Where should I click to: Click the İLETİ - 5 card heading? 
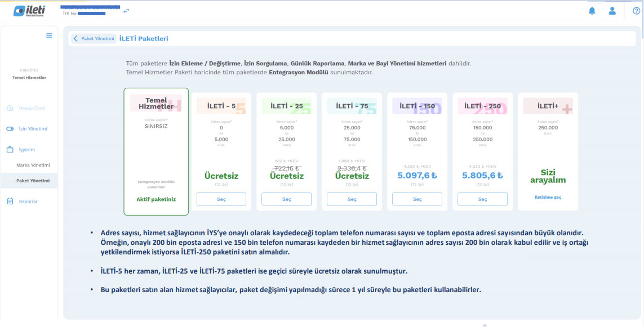coord(221,106)
